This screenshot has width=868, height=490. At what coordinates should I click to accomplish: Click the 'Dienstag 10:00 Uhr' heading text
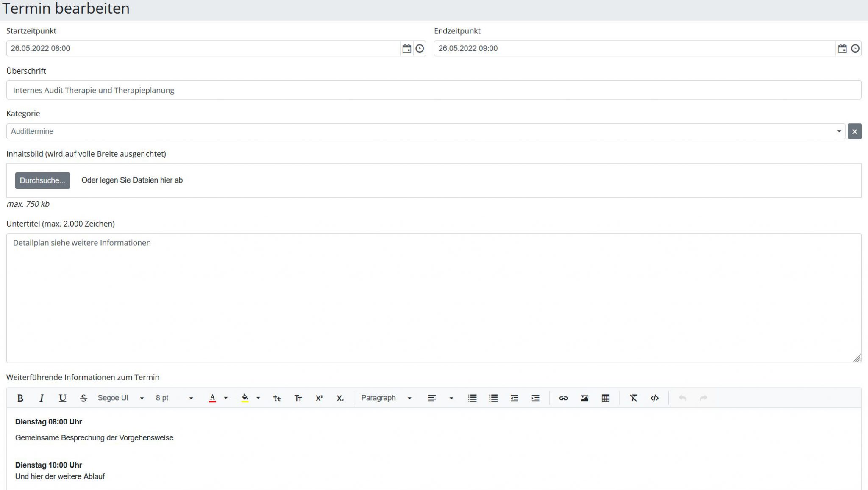(x=49, y=465)
